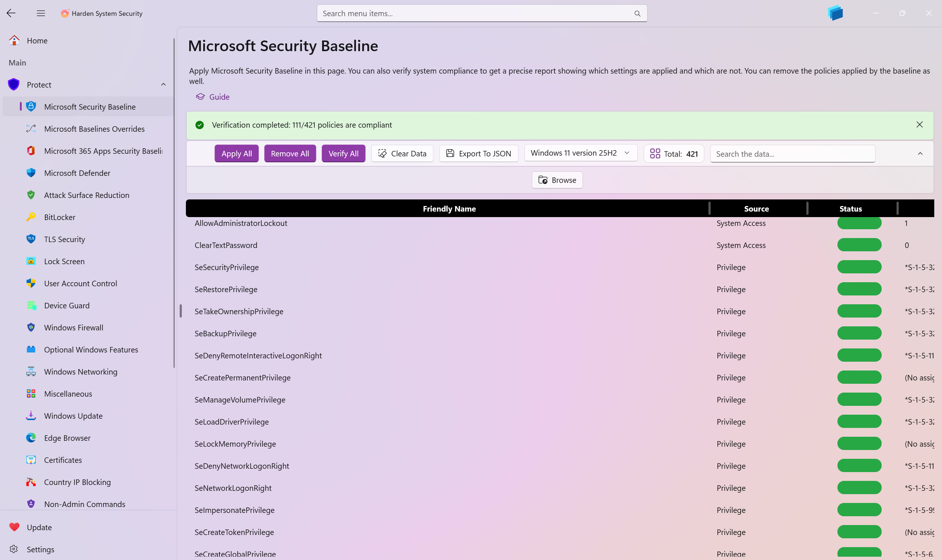Go to the Home page
Viewport: 942px width, 560px height.
pos(37,40)
